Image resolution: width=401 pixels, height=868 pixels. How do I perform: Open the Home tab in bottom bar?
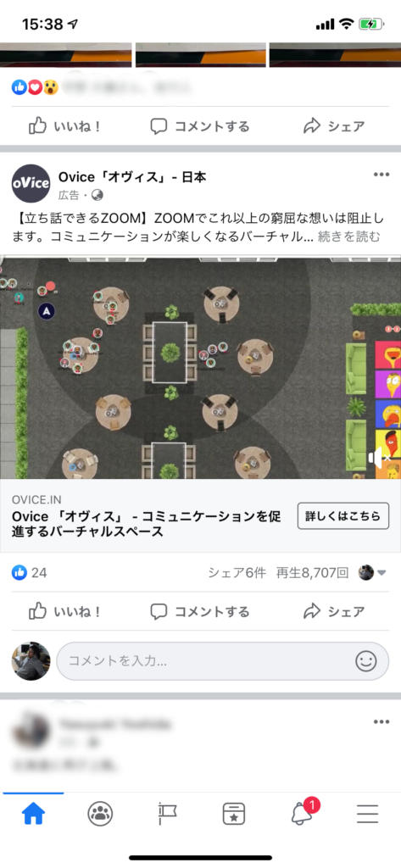click(x=33, y=814)
